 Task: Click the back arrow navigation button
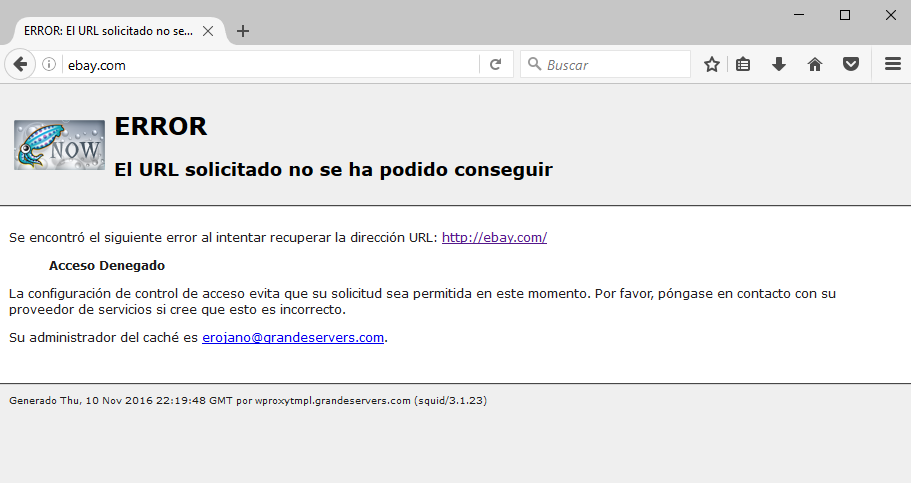20,64
